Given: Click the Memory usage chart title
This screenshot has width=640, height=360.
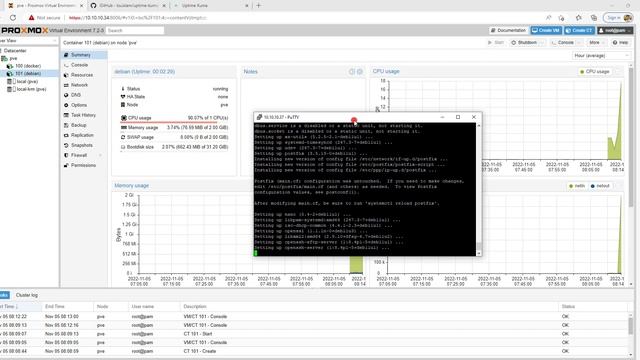Looking at the screenshot, I should point(131,186).
